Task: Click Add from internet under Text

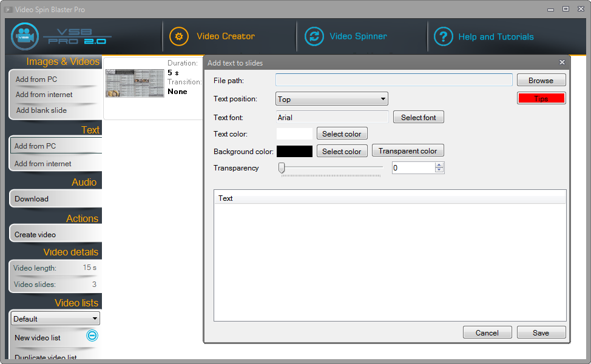Action: [43, 164]
